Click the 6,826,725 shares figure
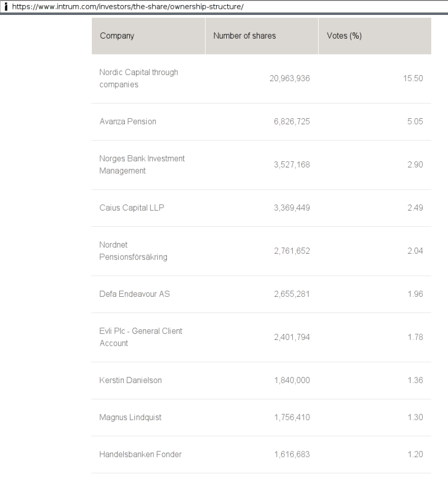This screenshot has width=448, height=480. click(292, 122)
